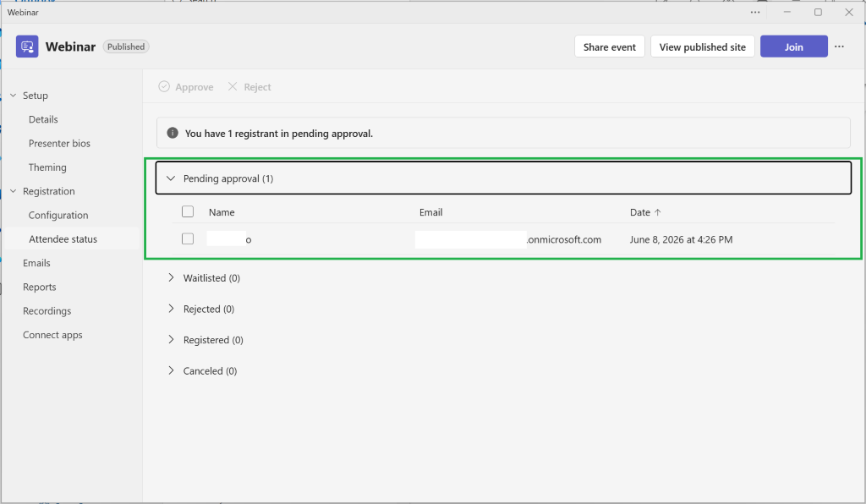
Task: Sort by Date using the arrow icon
Action: [x=657, y=212]
